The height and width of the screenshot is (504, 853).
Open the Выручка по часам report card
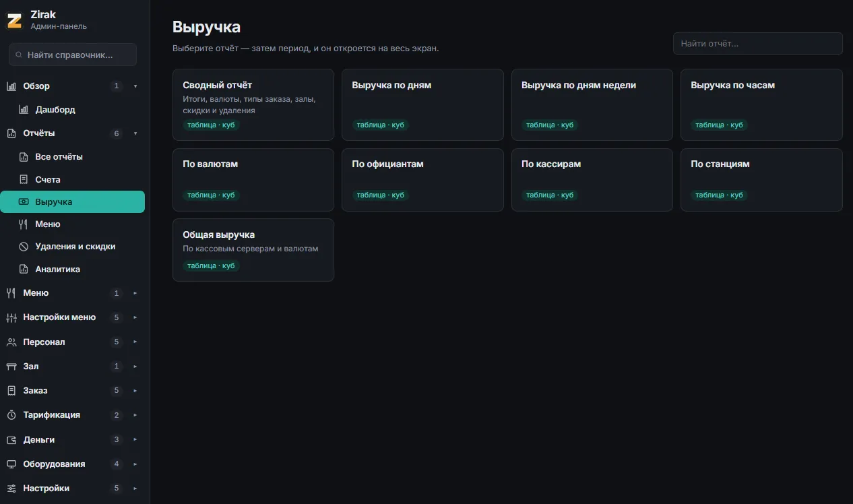[761, 104]
